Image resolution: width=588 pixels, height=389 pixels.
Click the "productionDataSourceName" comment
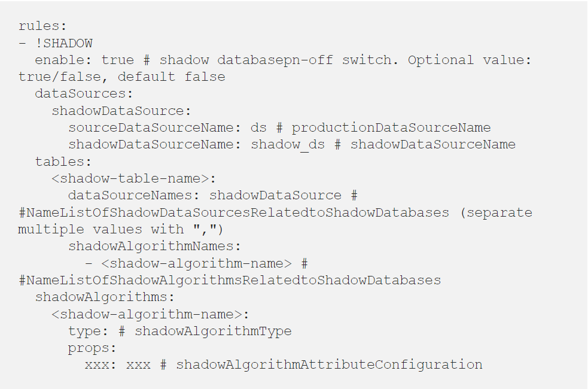391,127
